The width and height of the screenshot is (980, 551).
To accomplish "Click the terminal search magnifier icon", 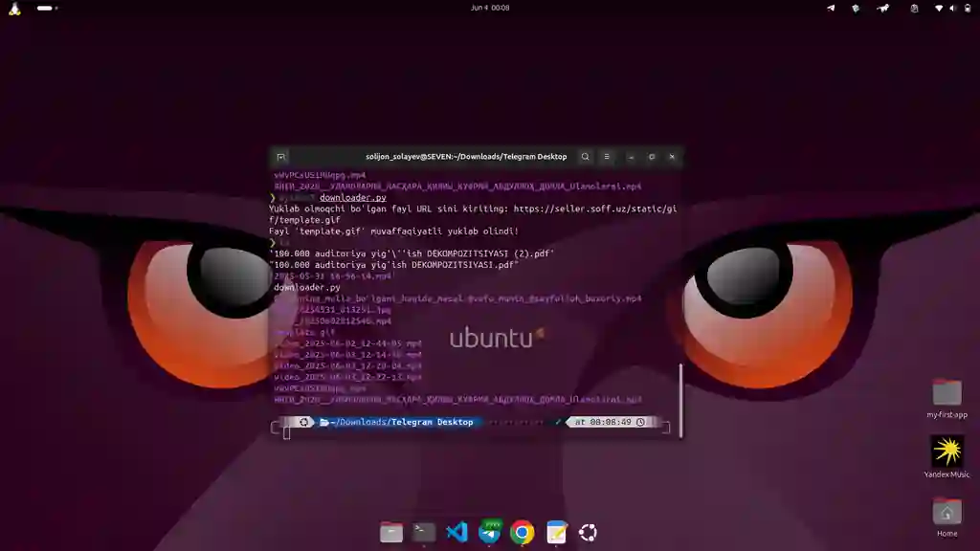I will tap(585, 157).
